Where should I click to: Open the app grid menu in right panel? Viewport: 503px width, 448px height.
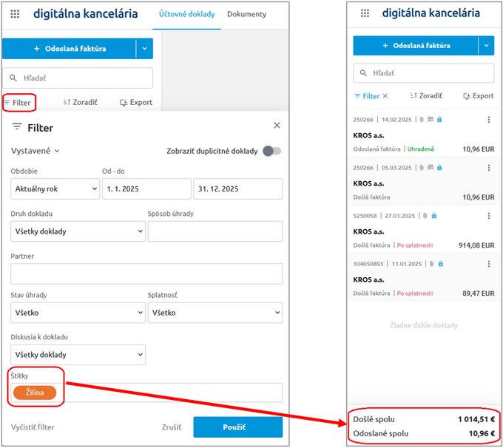[x=364, y=13]
